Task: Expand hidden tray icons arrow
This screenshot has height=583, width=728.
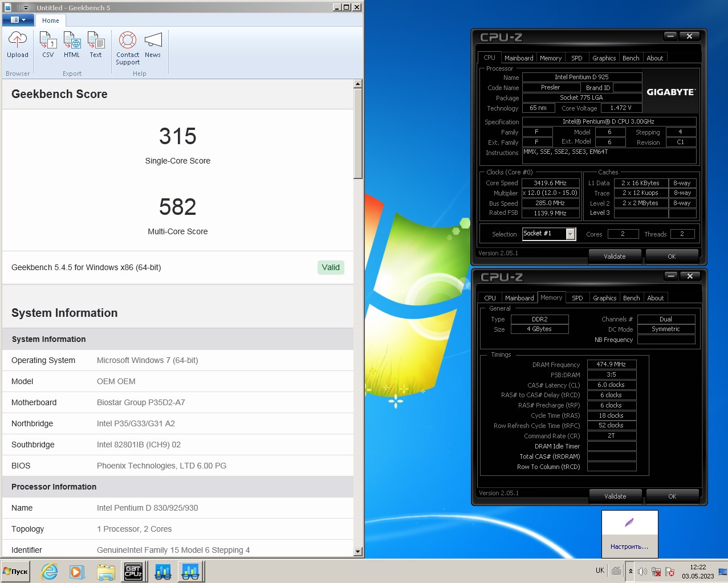Action: (x=631, y=571)
